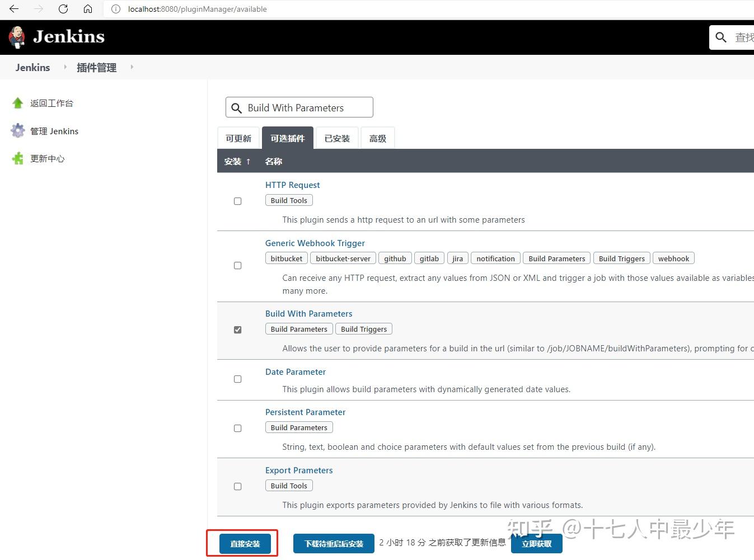The image size is (754, 560).
Task: Check the HTTP Request plugin checkbox
Action: coord(237,201)
